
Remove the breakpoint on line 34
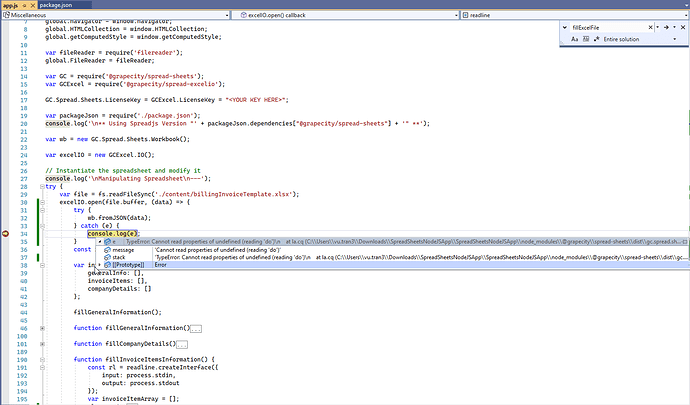pyautogui.click(x=5, y=234)
